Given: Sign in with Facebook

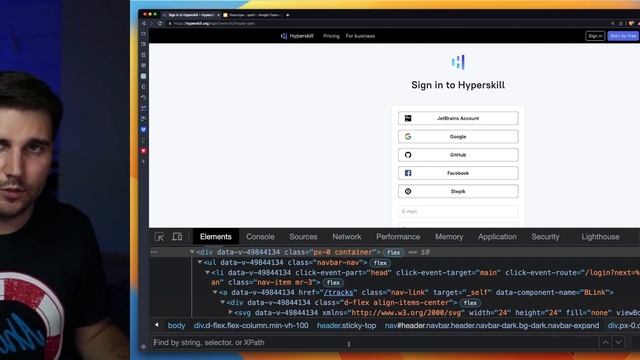Looking at the screenshot, I should coord(458,173).
